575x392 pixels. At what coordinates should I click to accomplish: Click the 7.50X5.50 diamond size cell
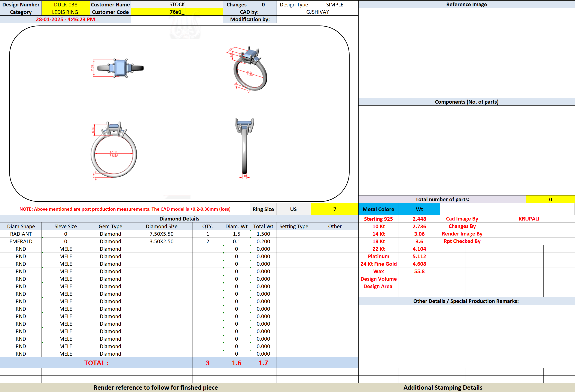[x=162, y=234]
